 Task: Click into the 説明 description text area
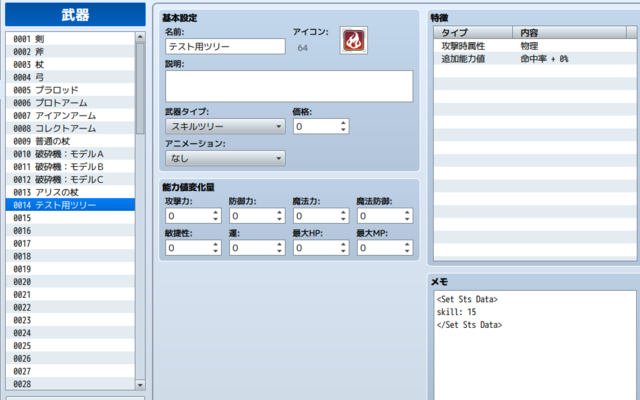coord(289,86)
